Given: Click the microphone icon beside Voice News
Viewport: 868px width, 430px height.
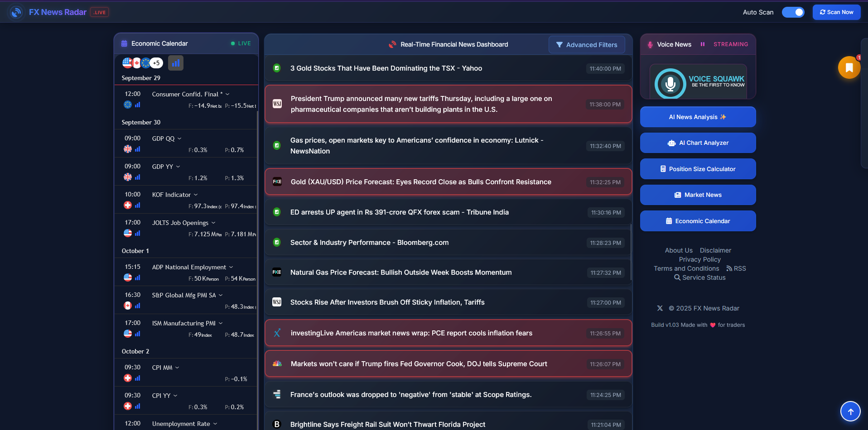Looking at the screenshot, I should click(x=650, y=44).
